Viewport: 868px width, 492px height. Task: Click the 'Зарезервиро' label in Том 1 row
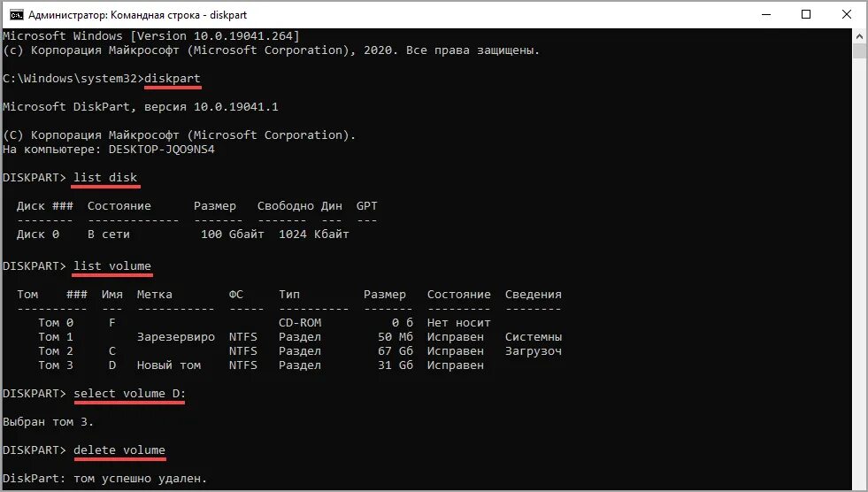point(176,337)
